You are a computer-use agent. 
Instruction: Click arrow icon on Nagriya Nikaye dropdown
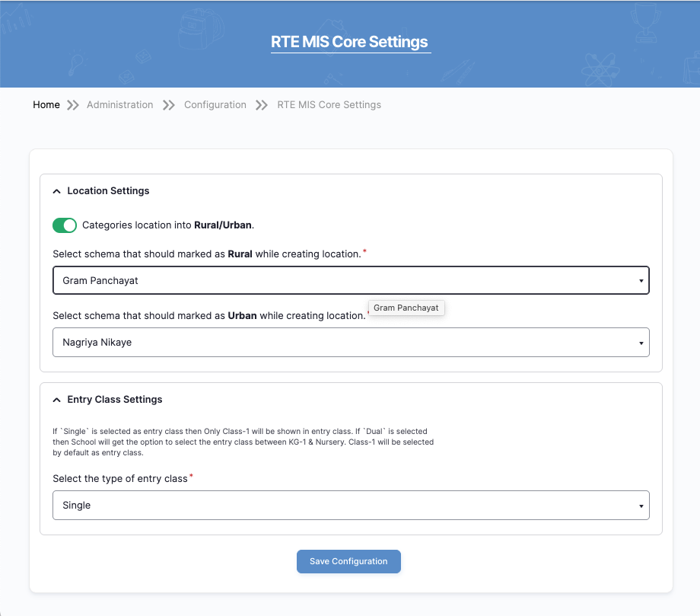[641, 343]
